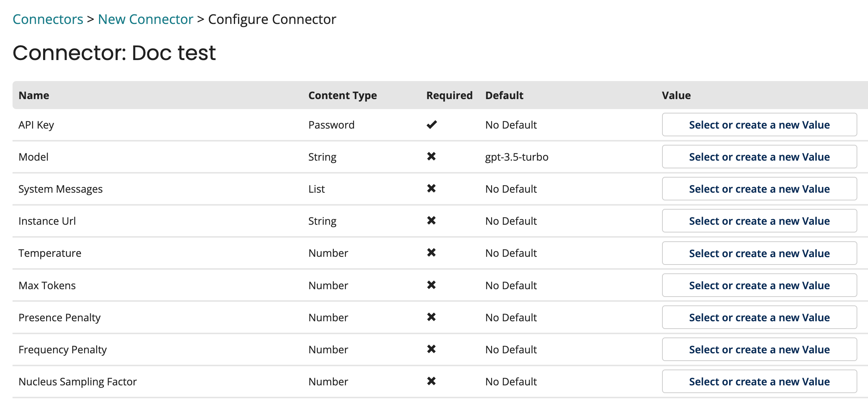The image size is (868, 406).
Task: Click the Temperature row not-required X icon
Action: click(x=431, y=253)
